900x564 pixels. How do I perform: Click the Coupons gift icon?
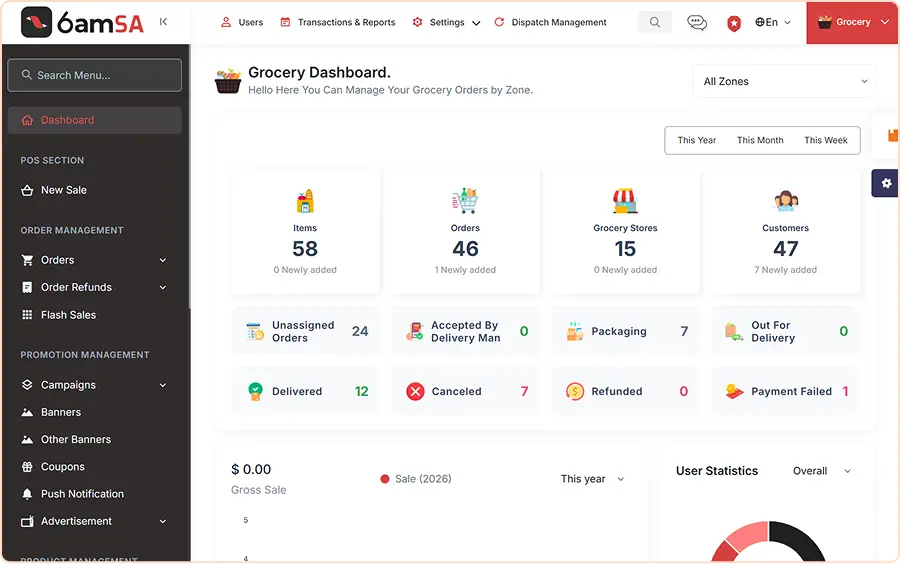[27, 466]
